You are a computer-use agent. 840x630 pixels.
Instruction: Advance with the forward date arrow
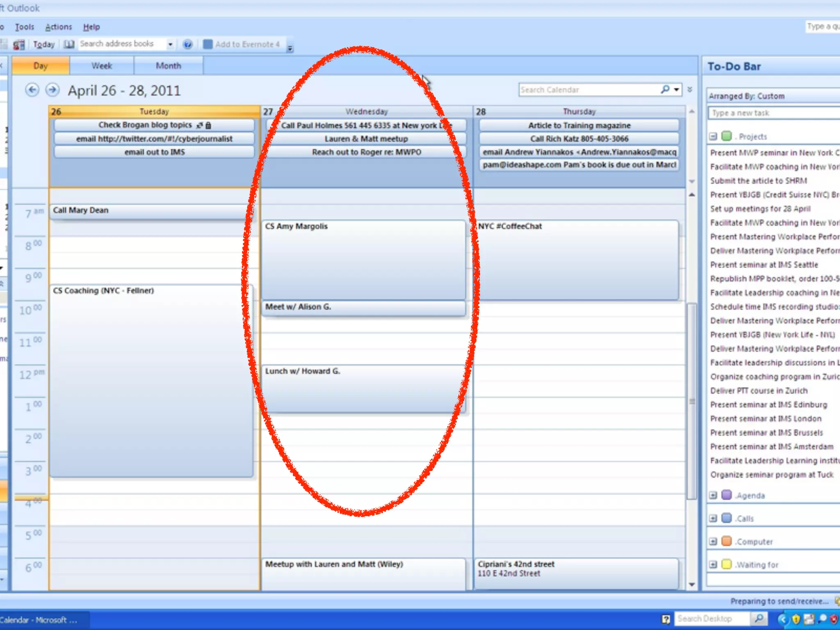(x=52, y=90)
